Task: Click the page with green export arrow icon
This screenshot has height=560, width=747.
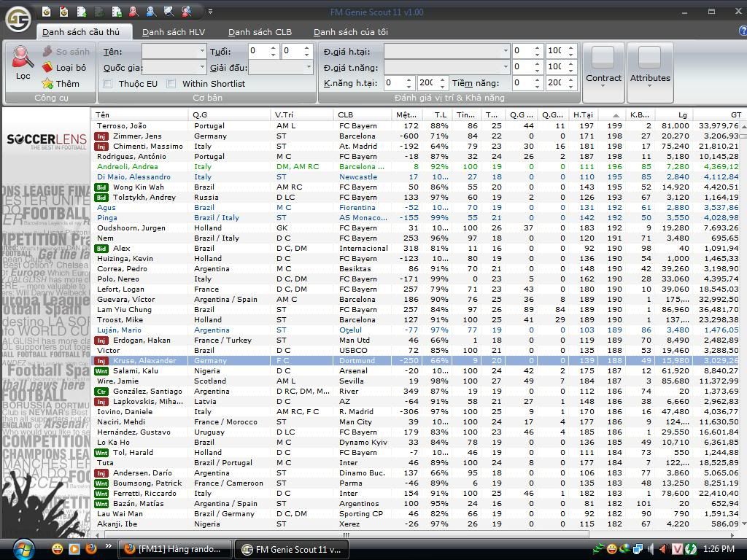Action: click(116, 12)
